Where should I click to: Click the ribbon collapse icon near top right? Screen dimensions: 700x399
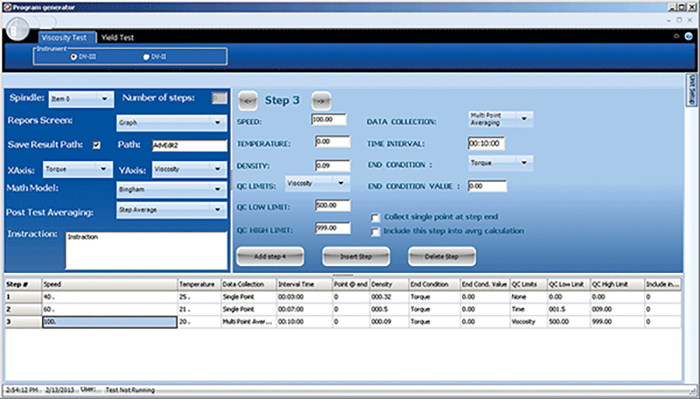[x=676, y=36]
